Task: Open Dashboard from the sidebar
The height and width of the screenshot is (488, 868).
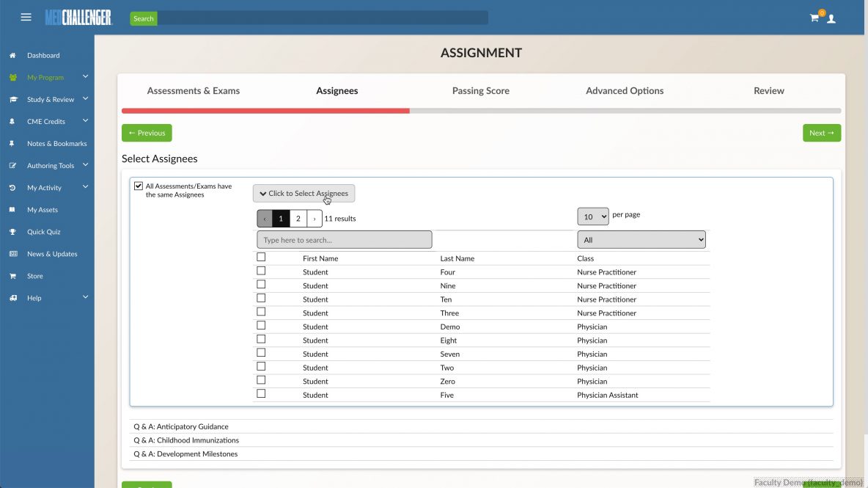Action: tap(43, 55)
